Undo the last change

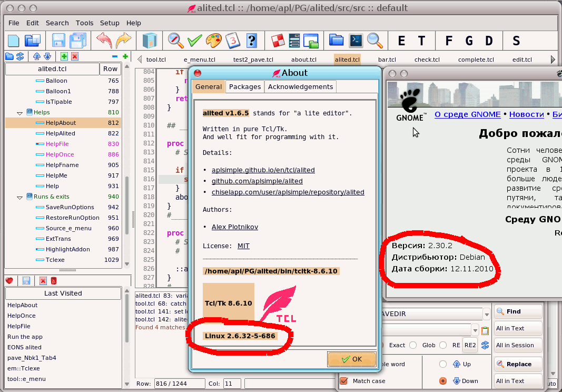tap(104, 41)
